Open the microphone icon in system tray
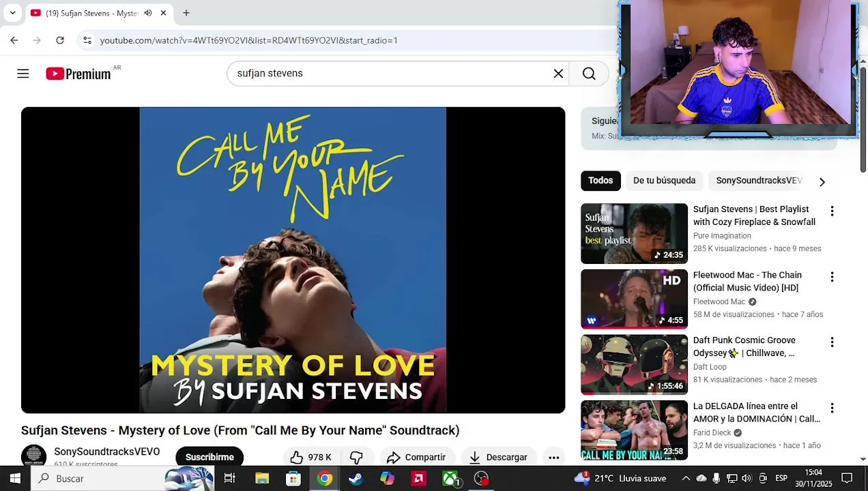Viewport: 868px width, 491px height. click(716, 479)
